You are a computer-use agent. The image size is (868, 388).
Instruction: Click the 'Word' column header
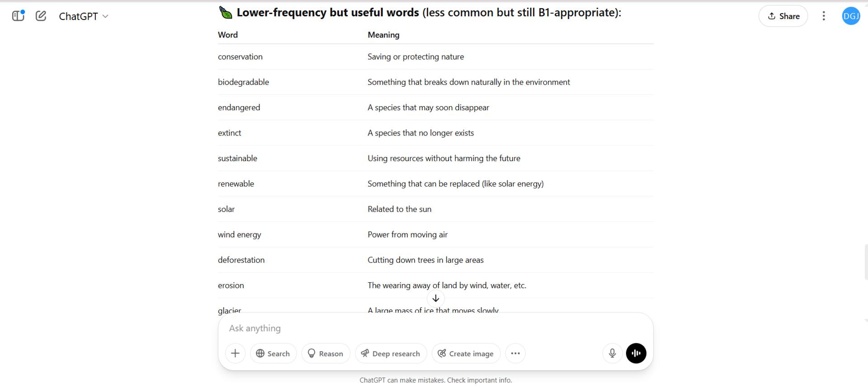pos(228,35)
